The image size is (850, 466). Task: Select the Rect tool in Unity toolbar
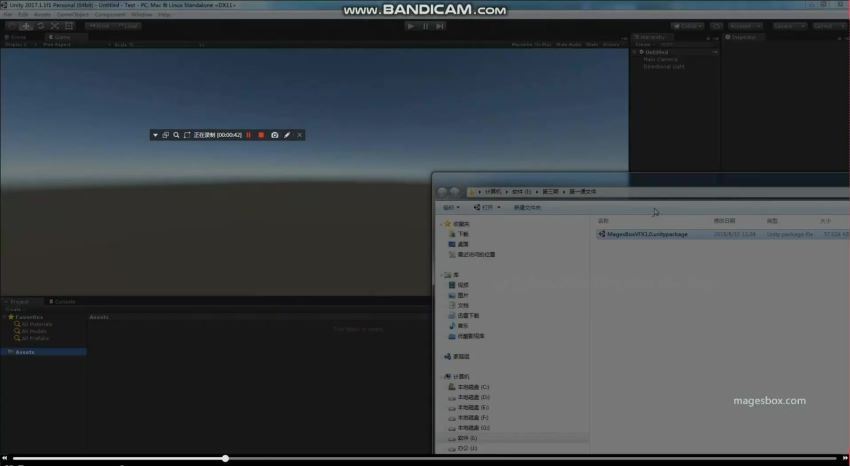coord(69,26)
